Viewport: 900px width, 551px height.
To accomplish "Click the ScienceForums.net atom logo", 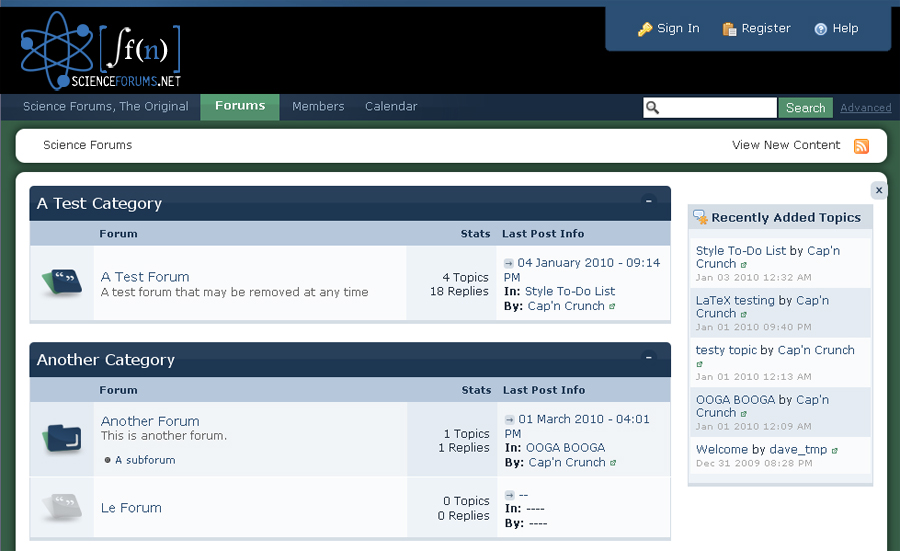I will coord(100,51).
